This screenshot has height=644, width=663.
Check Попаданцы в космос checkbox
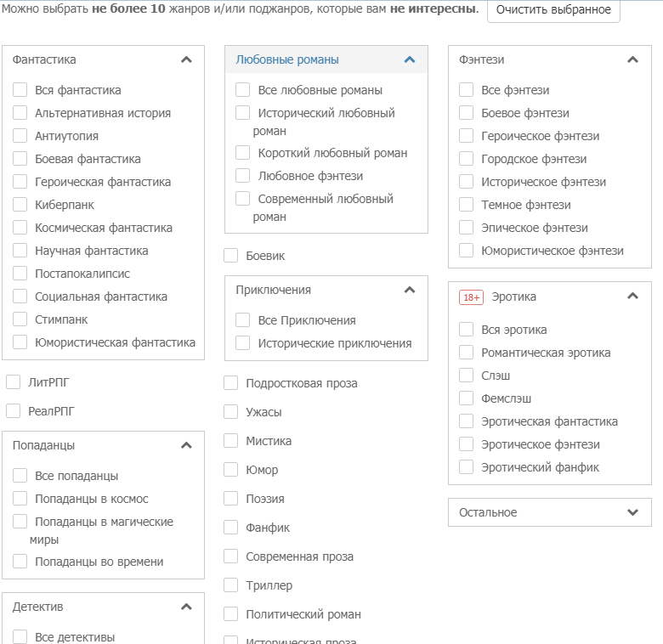20,499
